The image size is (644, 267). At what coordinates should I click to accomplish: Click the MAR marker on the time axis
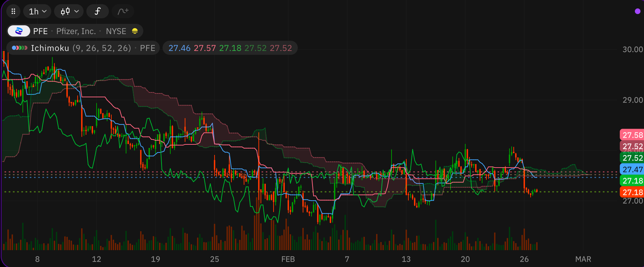[x=583, y=259]
